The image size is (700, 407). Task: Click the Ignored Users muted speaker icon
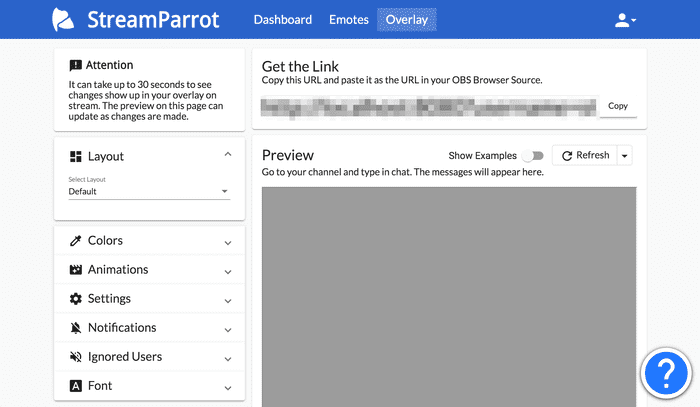(75, 357)
